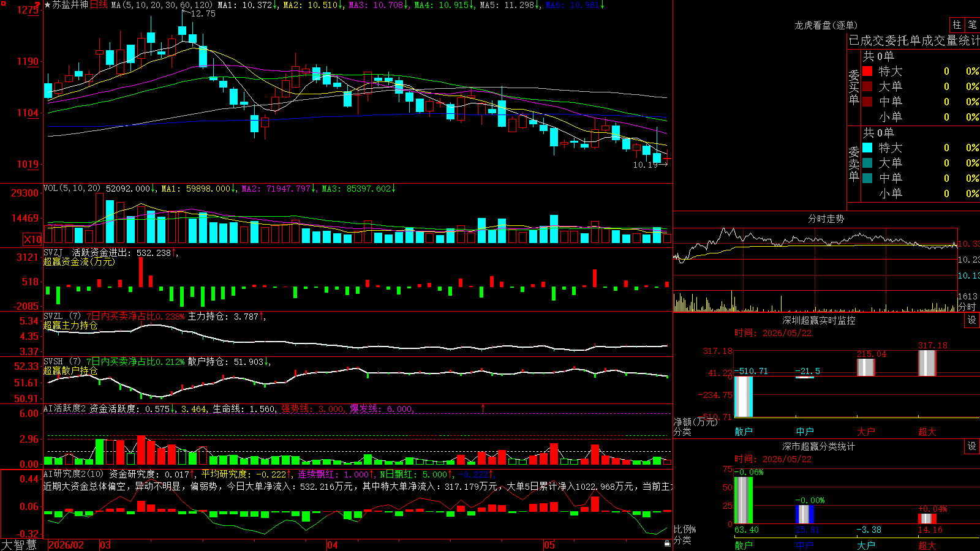Click the lock icon at the chart's bottom-right
The width and height of the screenshot is (980, 551).
[x=667, y=544]
